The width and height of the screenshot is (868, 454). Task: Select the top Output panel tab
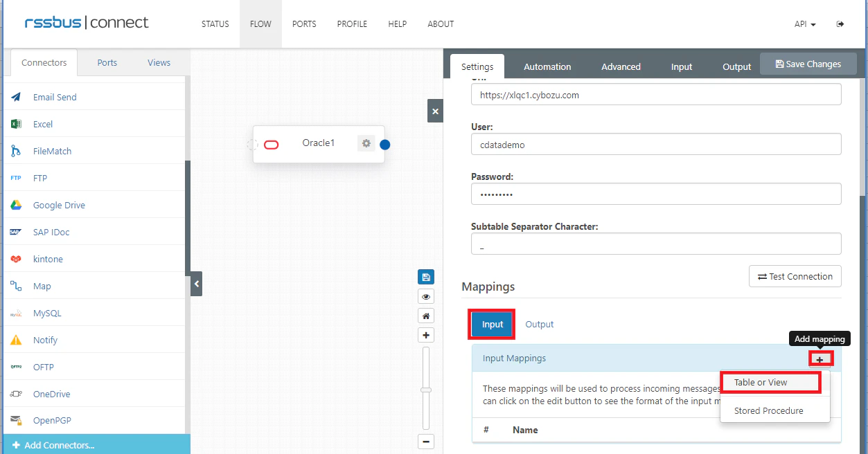(737, 66)
